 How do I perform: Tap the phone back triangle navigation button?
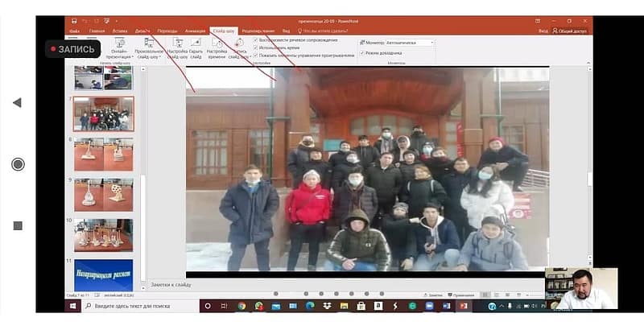coord(17,102)
